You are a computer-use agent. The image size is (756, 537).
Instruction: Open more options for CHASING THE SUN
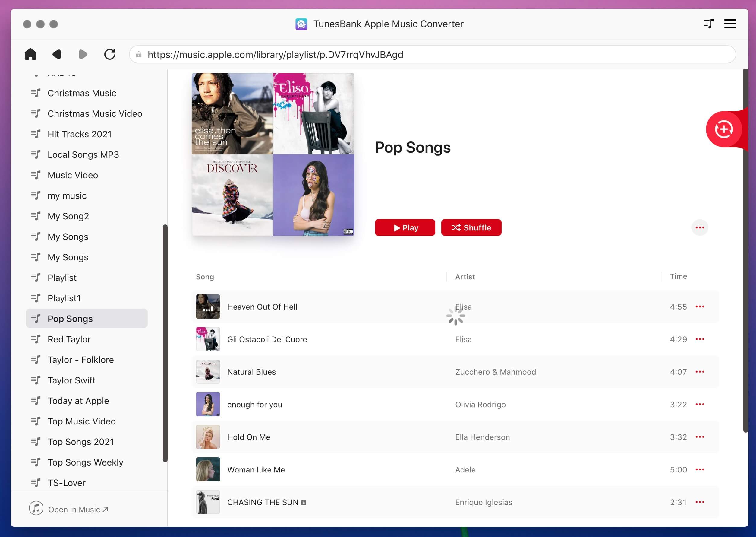[x=700, y=502]
